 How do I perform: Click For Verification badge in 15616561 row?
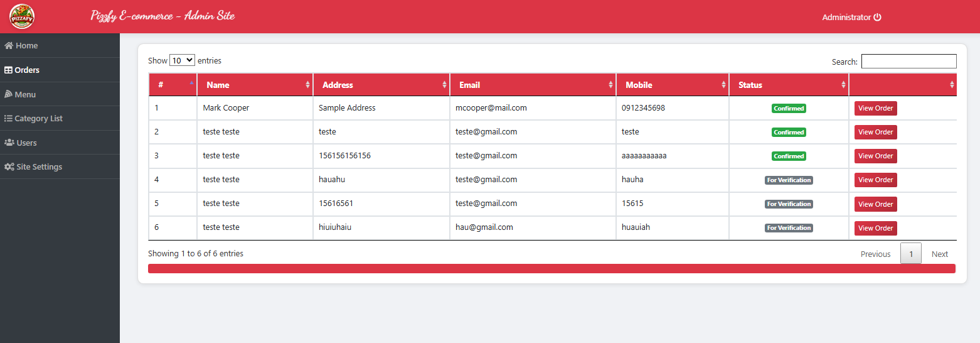tap(789, 204)
